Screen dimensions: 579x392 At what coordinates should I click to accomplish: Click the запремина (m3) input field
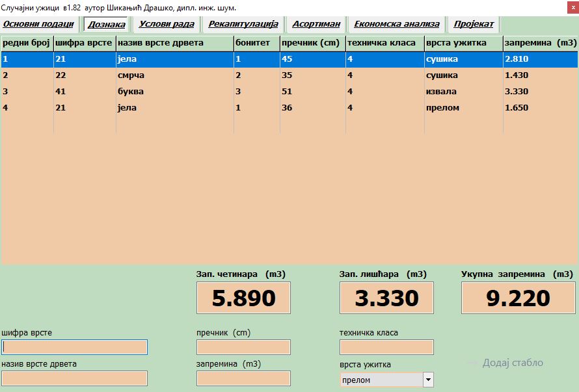[x=243, y=378]
